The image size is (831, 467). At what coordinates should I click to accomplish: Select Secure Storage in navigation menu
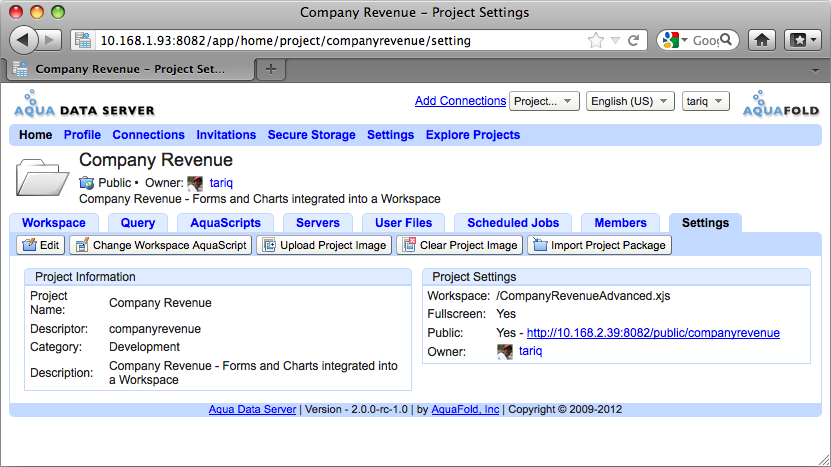pyautogui.click(x=311, y=135)
